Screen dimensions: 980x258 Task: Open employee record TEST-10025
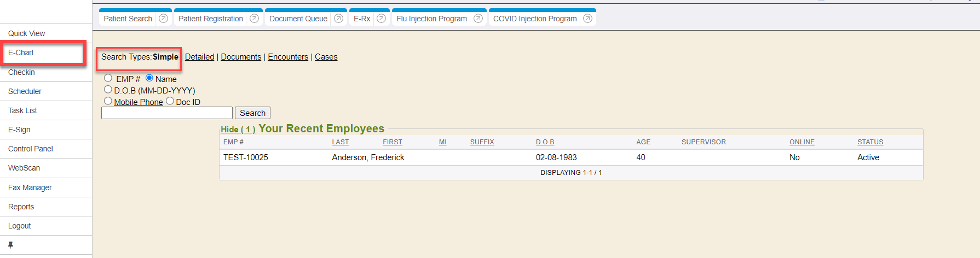click(246, 157)
